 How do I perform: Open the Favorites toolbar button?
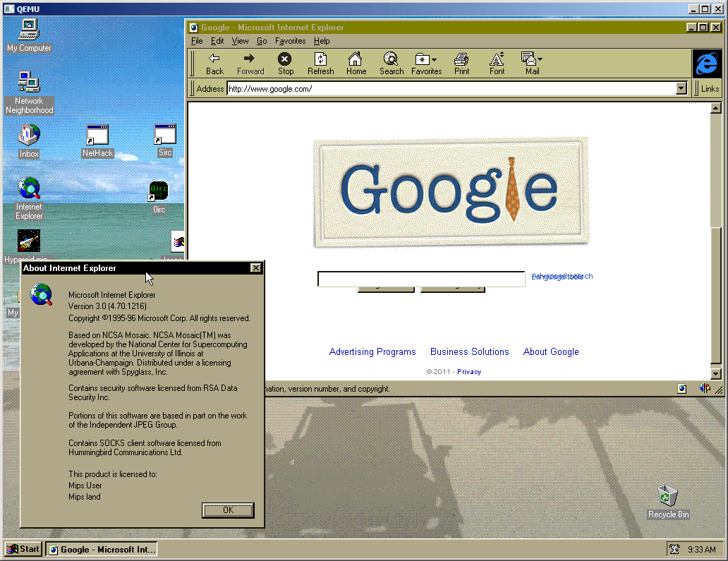click(422, 64)
